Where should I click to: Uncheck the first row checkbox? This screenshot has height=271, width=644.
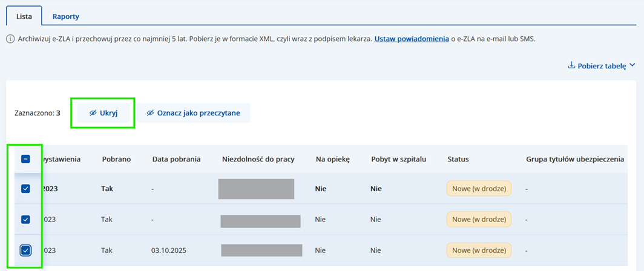coord(25,189)
